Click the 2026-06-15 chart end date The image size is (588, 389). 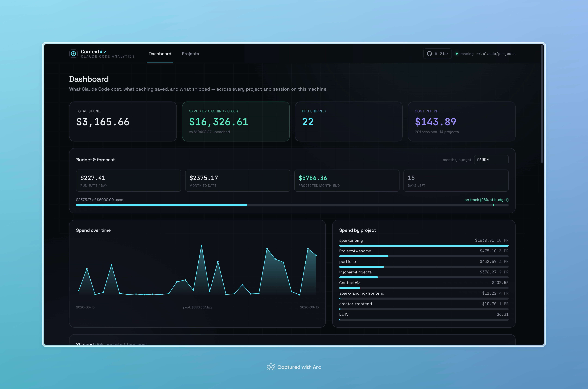click(309, 307)
